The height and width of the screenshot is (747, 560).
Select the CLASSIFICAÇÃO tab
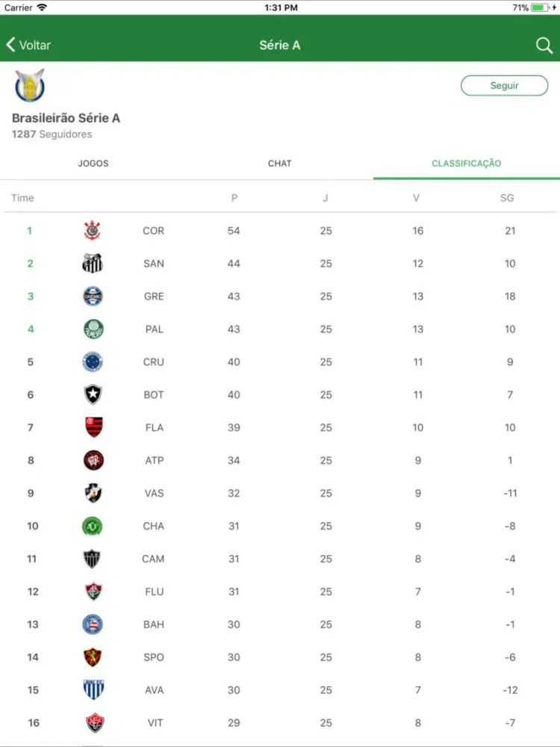(466, 164)
